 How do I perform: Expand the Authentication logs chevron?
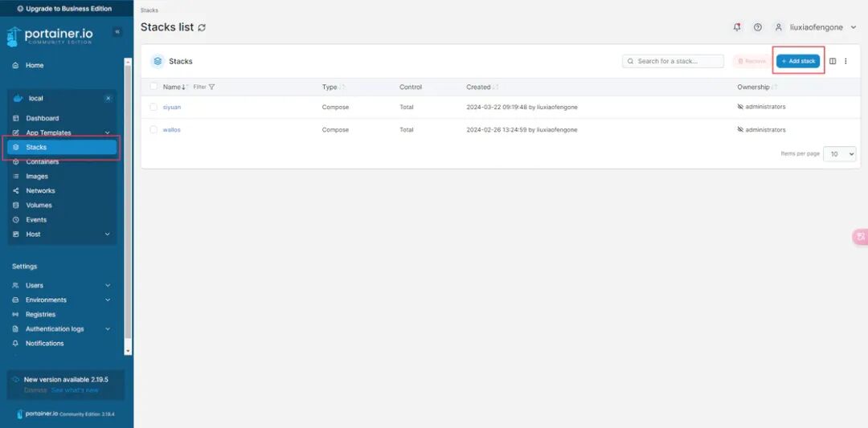(x=108, y=328)
